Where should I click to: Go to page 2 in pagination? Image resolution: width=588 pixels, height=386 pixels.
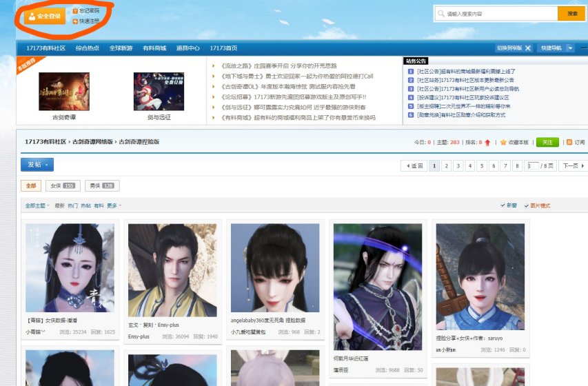[446, 166]
